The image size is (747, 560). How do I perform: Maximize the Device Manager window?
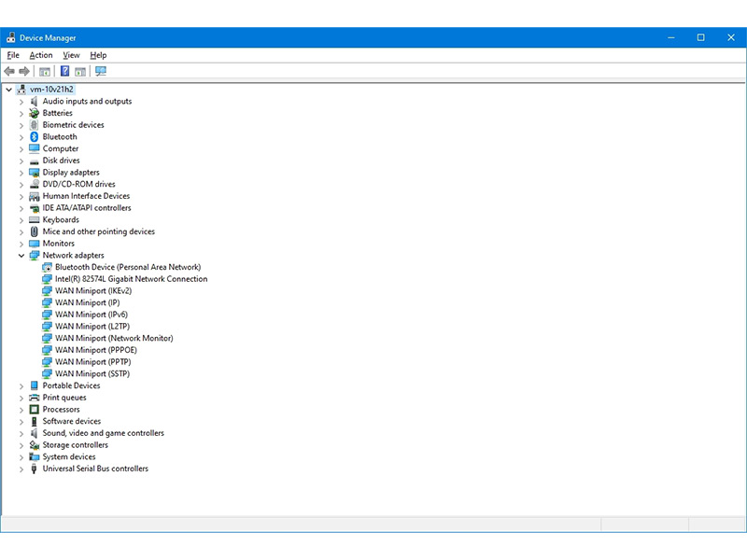[x=701, y=37]
